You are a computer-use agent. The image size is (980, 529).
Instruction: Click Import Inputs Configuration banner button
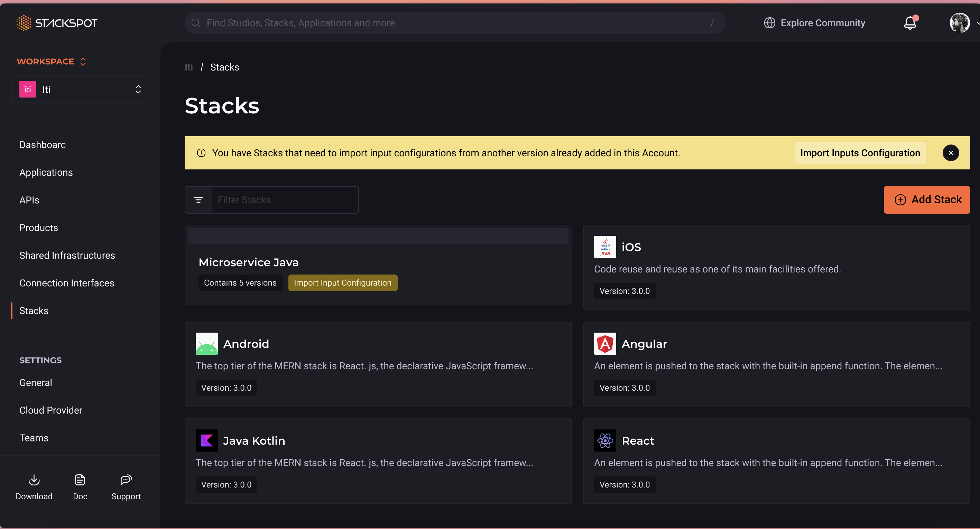pos(860,153)
